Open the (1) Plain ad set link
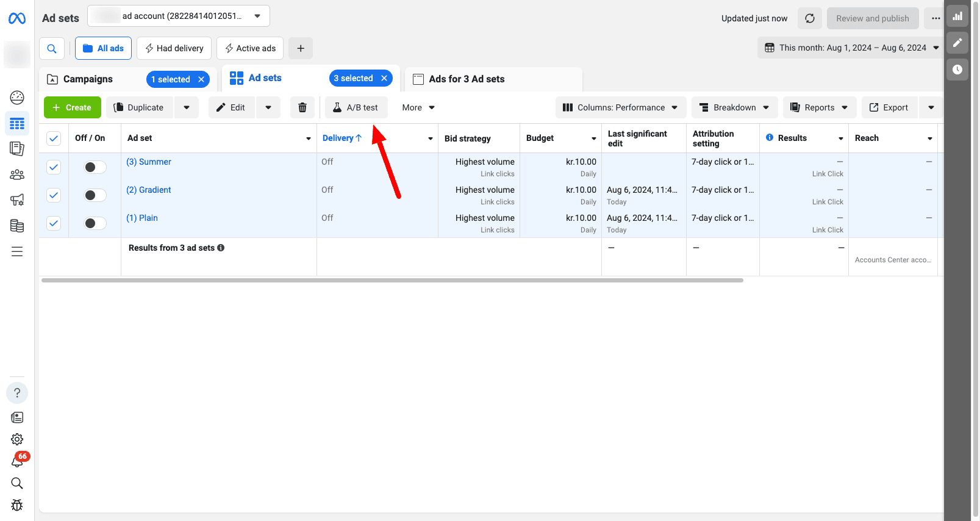The width and height of the screenshot is (980, 521). click(142, 218)
